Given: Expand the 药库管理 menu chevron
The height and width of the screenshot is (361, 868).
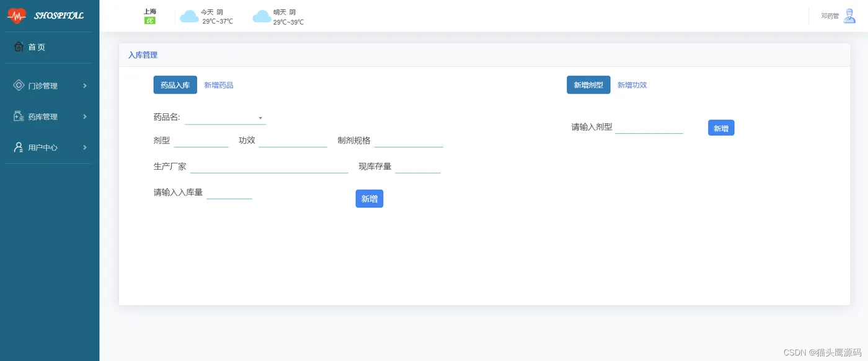Looking at the screenshot, I should point(85,116).
